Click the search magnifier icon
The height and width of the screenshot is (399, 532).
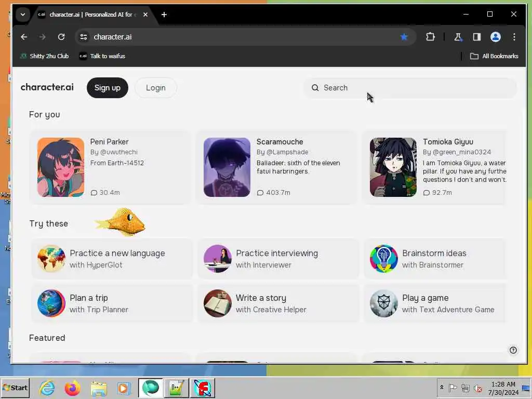click(315, 88)
